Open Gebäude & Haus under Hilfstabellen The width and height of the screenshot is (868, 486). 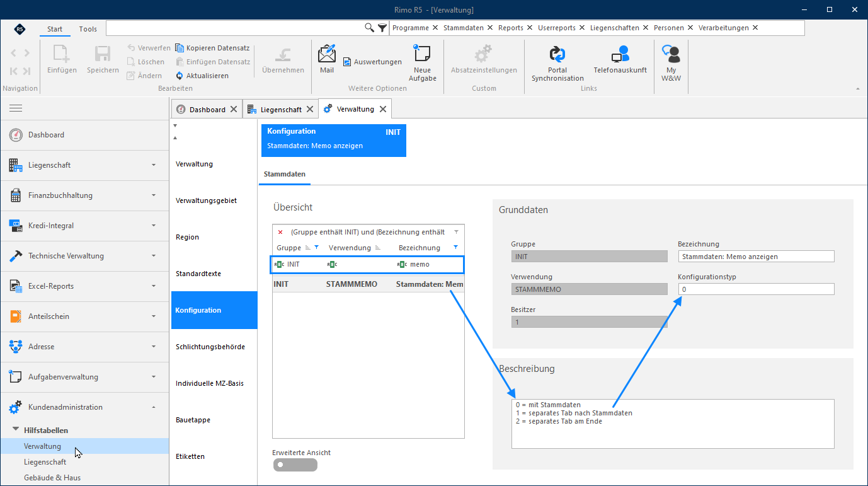pos(52,477)
